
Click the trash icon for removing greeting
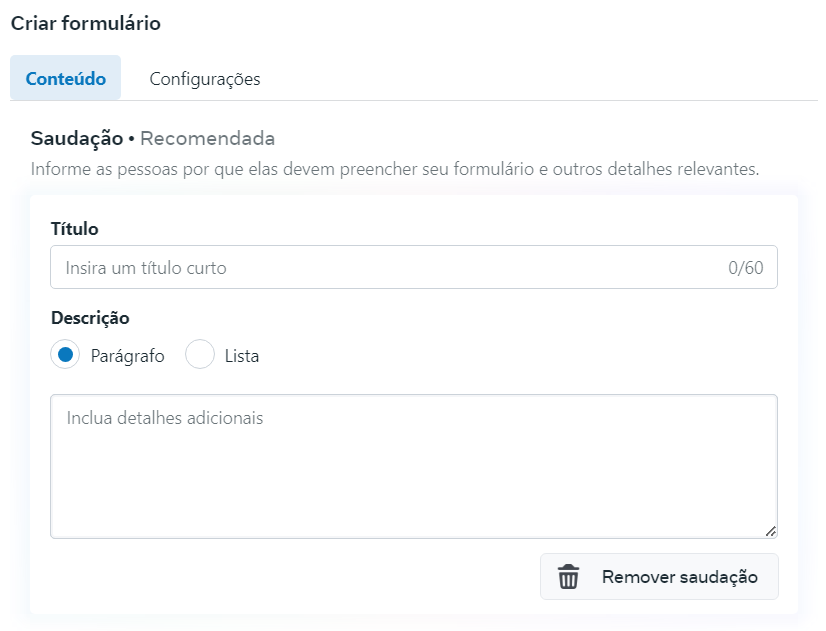click(568, 577)
